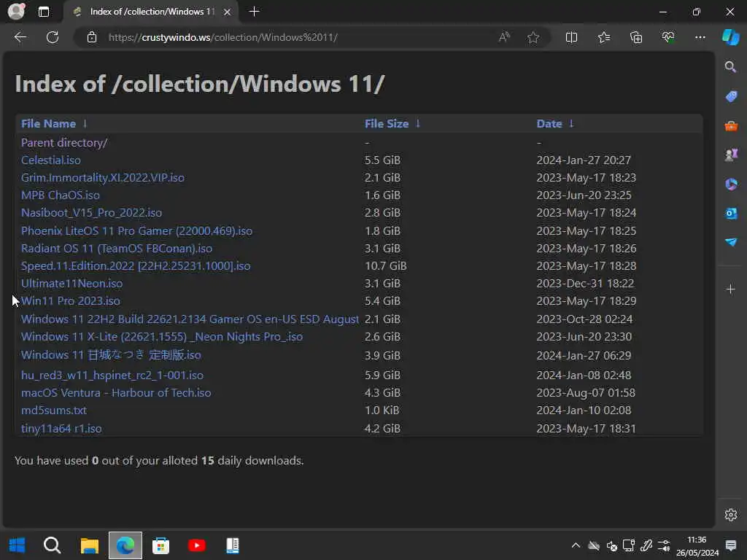This screenshot has width=747, height=560.
Task: Download Ultimate11Neon.iso
Action: [x=72, y=284]
